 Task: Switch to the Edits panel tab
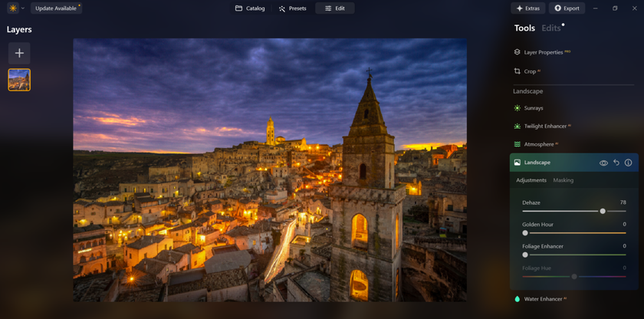[x=550, y=28]
